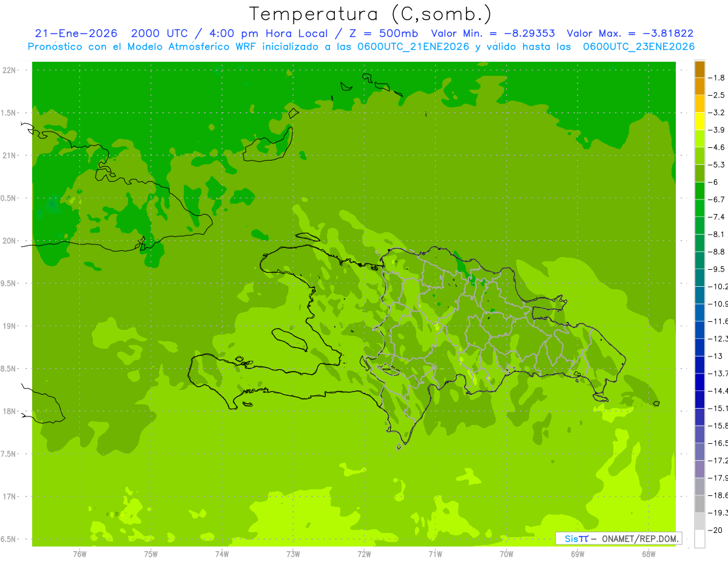The image size is (728, 562).
Task: Click the -7.4 legend value
Action: coord(716,216)
